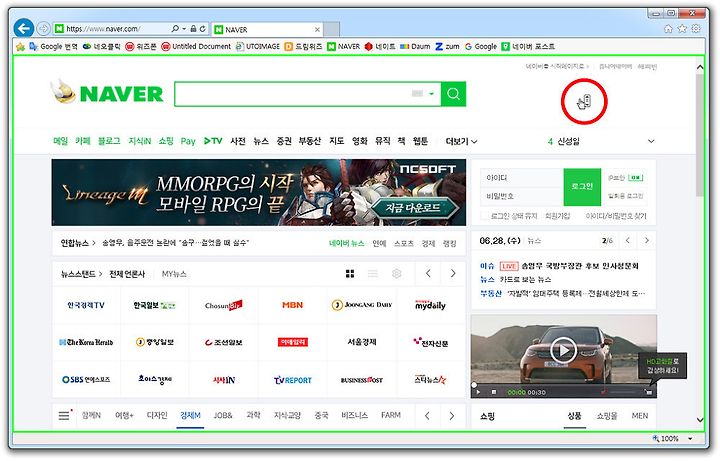Open Google 번역 bookmark

(x=53, y=46)
